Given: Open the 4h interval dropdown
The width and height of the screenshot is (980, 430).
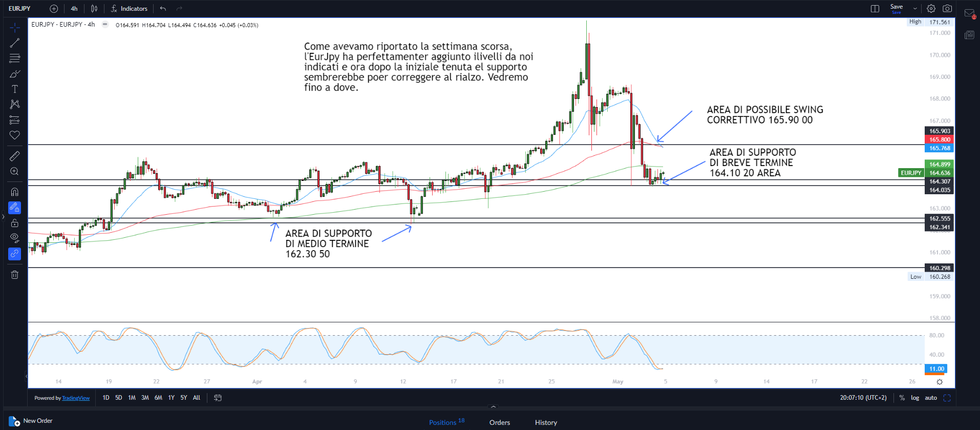Looking at the screenshot, I should (x=74, y=9).
